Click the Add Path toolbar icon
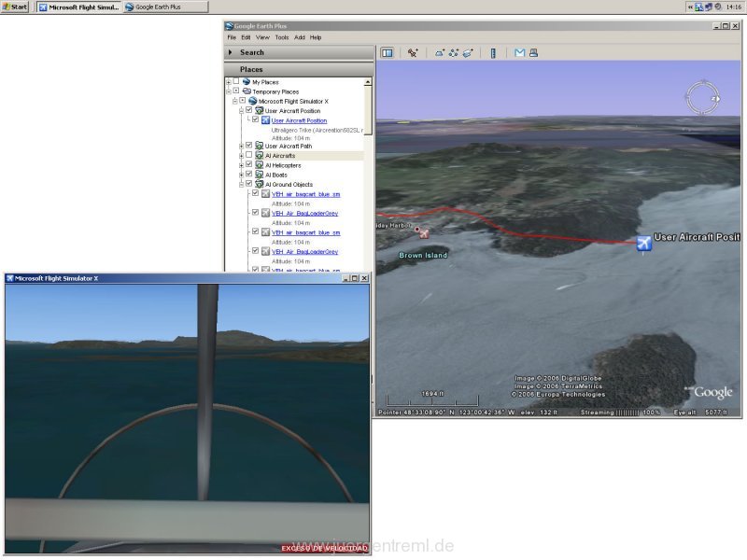The image size is (747, 560). 454,53
